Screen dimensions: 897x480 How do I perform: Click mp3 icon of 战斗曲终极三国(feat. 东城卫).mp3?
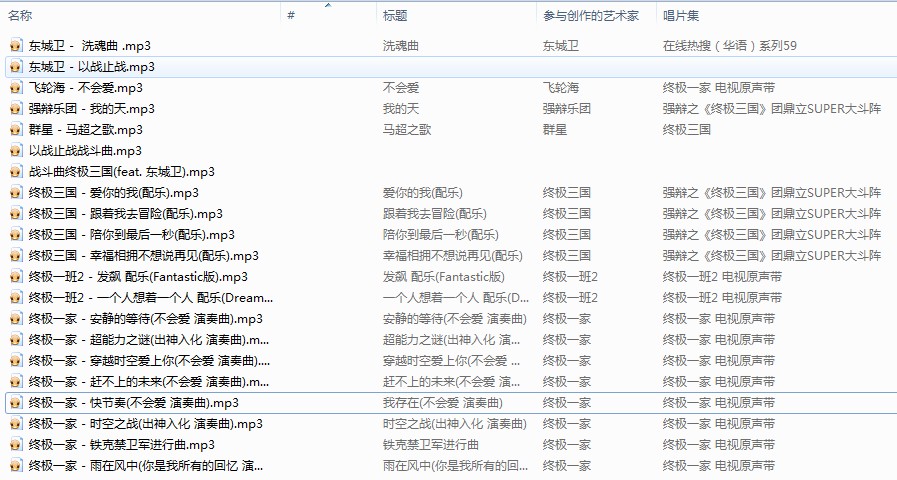17,172
